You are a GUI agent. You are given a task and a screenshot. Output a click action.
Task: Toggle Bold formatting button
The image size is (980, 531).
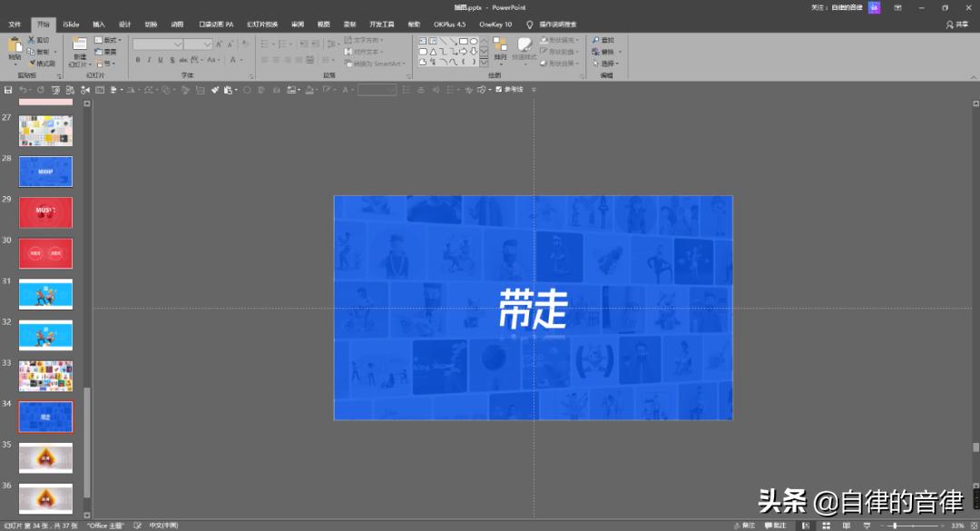tap(138, 60)
